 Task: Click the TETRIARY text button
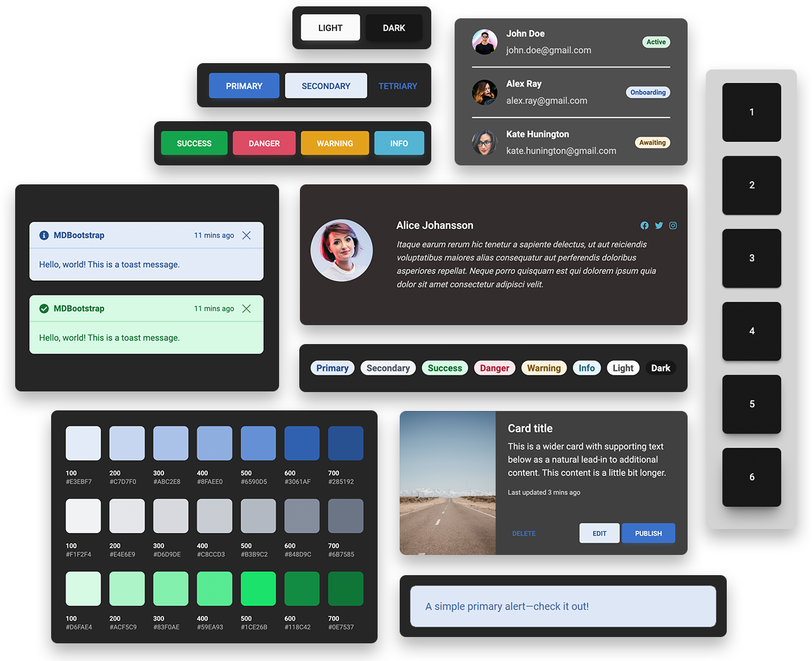coord(398,86)
